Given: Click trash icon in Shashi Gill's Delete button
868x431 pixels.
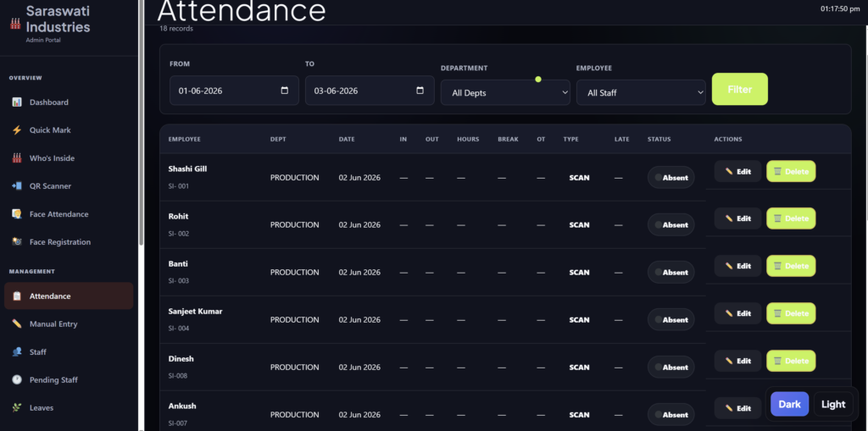Looking at the screenshot, I should (777, 172).
